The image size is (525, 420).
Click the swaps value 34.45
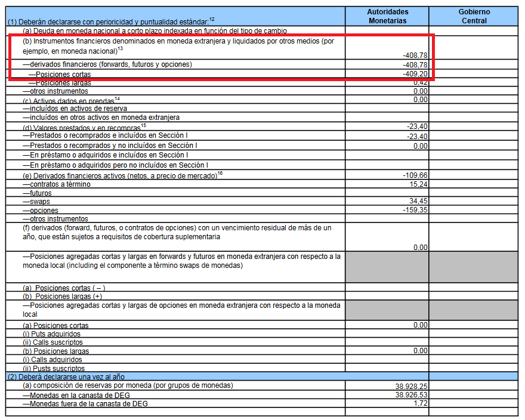pos(419,201)
